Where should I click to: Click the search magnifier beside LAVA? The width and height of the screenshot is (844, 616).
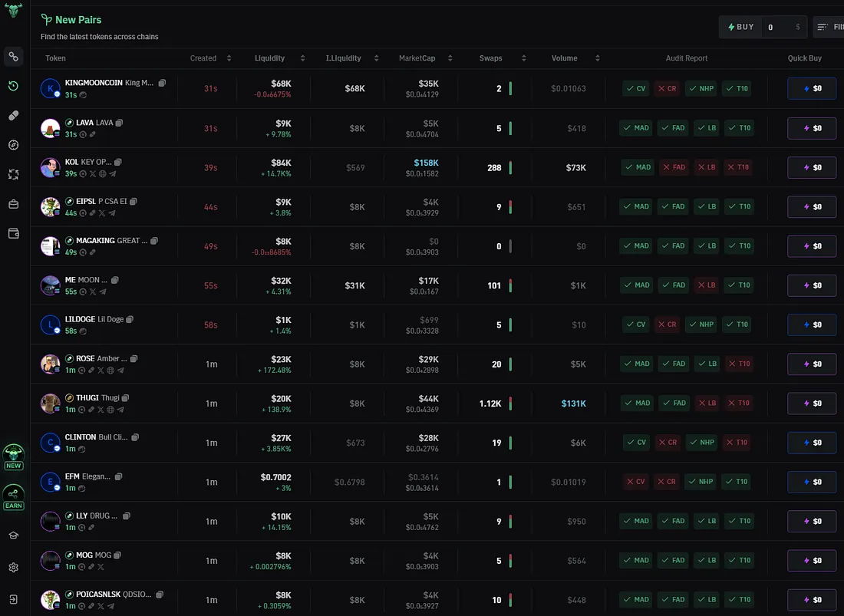pyautogui.click(x=83, y=134)
